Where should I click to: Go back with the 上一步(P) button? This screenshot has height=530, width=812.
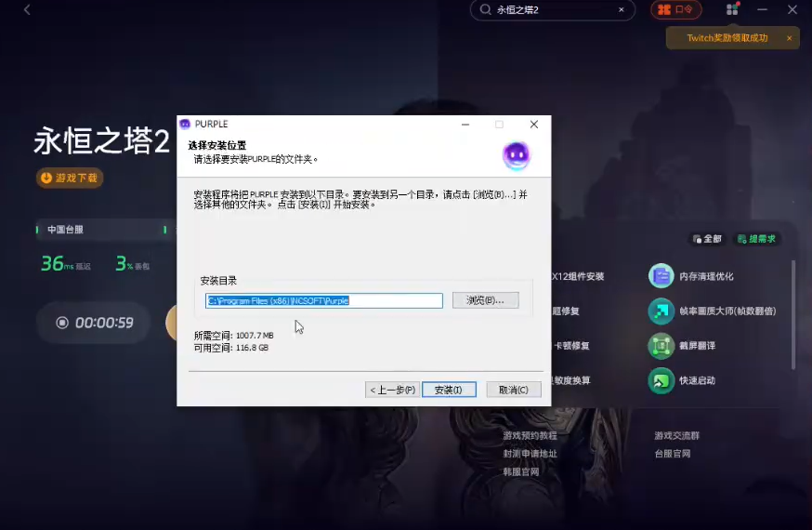(391, 390)
